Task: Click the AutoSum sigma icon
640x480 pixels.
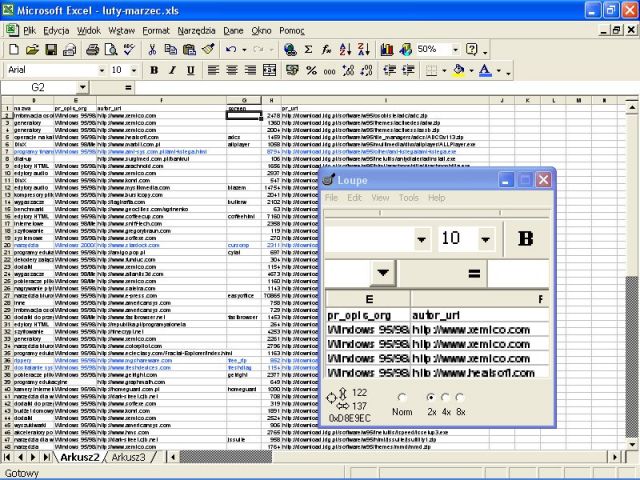Action: point(308,49)
